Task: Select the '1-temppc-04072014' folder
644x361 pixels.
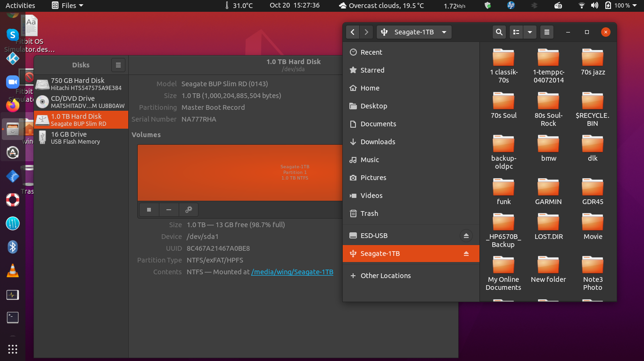Action: pyautogui.click(x=548, y=66)
